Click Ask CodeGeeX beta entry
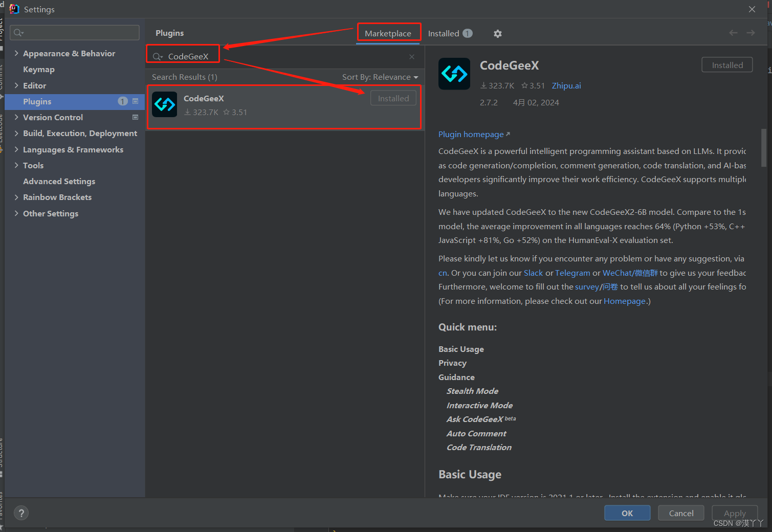This screenshot has width=772, height=532. (481, 419)
